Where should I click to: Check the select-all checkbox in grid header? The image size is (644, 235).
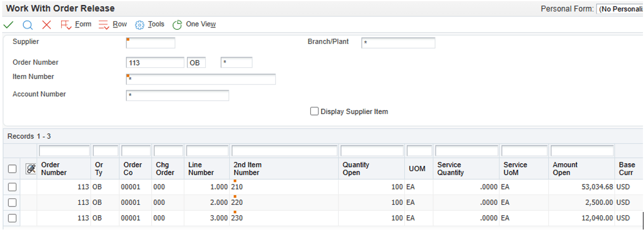click(x=12, y=169)
